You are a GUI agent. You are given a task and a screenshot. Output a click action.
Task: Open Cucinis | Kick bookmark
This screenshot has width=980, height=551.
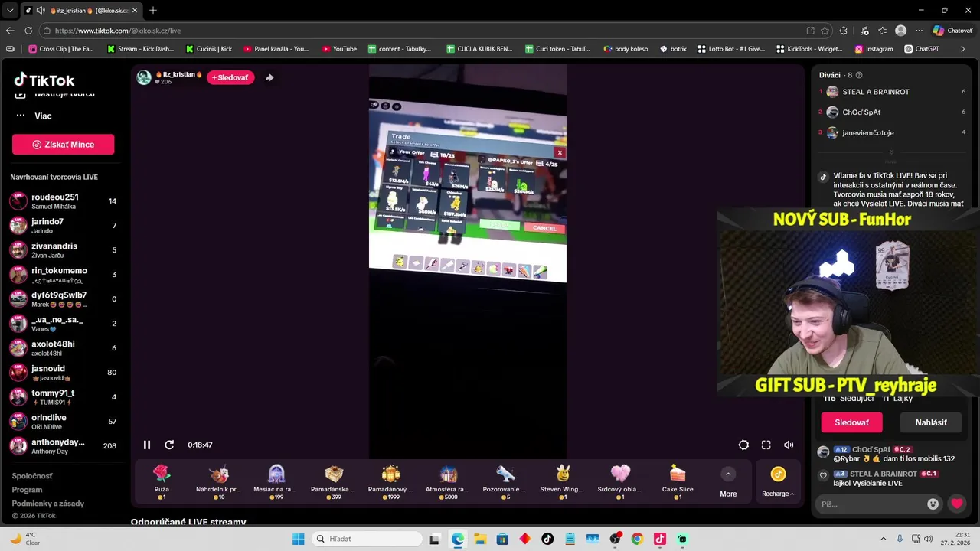pos(209,49)
